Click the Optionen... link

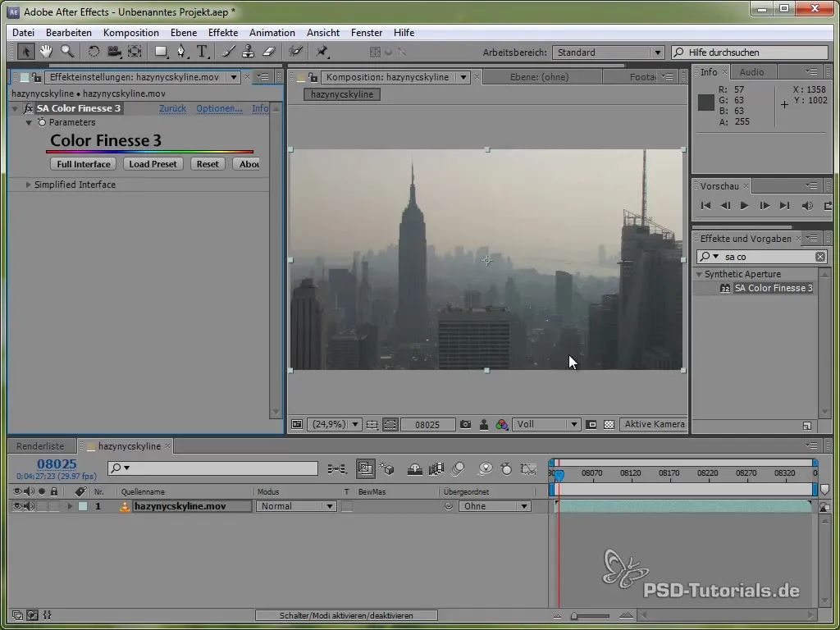[x=219, y=108]
